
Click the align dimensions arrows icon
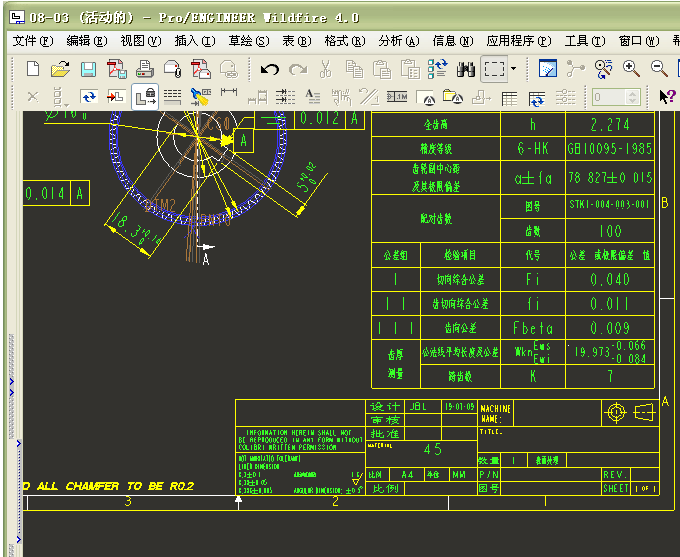[x=285, y=97]
